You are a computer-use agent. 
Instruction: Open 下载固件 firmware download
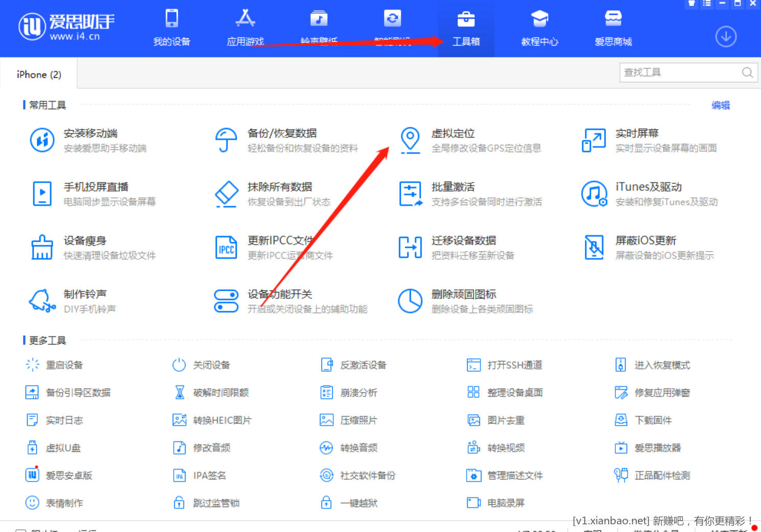[643, 420]
